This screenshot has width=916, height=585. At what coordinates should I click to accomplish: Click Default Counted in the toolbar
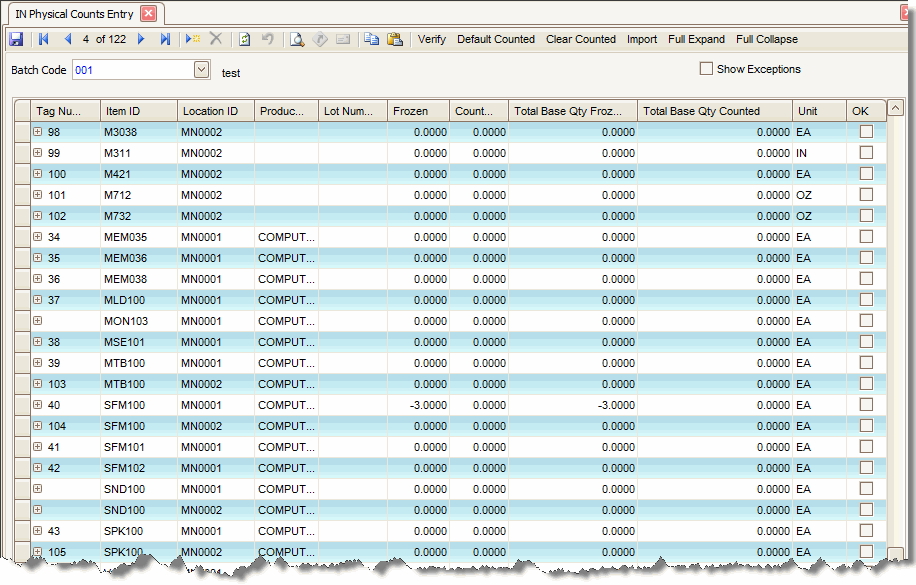pos(496,39)
